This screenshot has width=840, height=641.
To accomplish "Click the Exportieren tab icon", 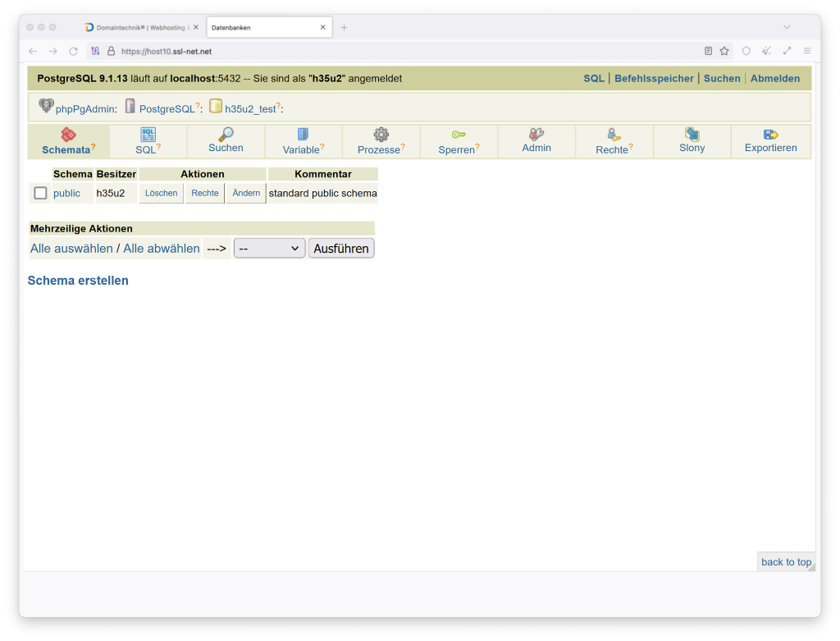I will pos(770,135).
